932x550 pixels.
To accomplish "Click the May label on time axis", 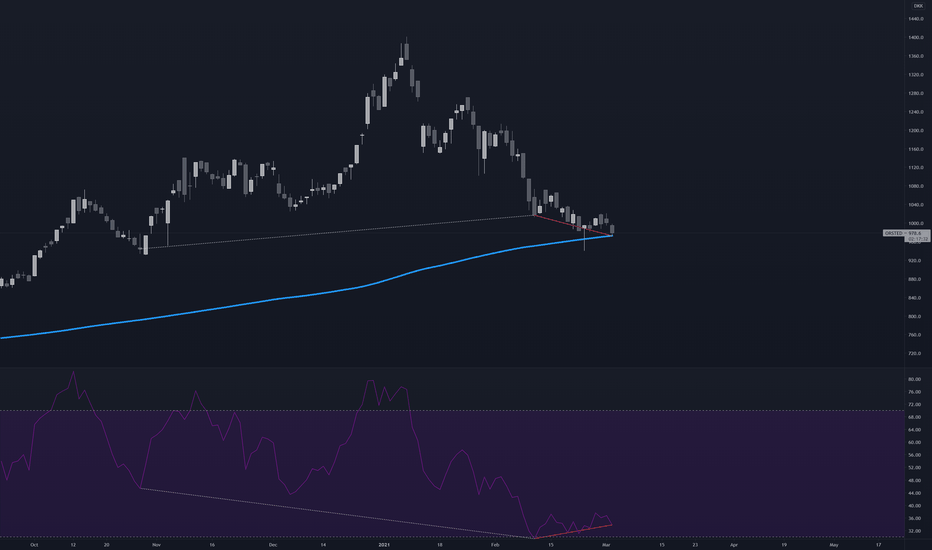I will (x=834, y=545).
